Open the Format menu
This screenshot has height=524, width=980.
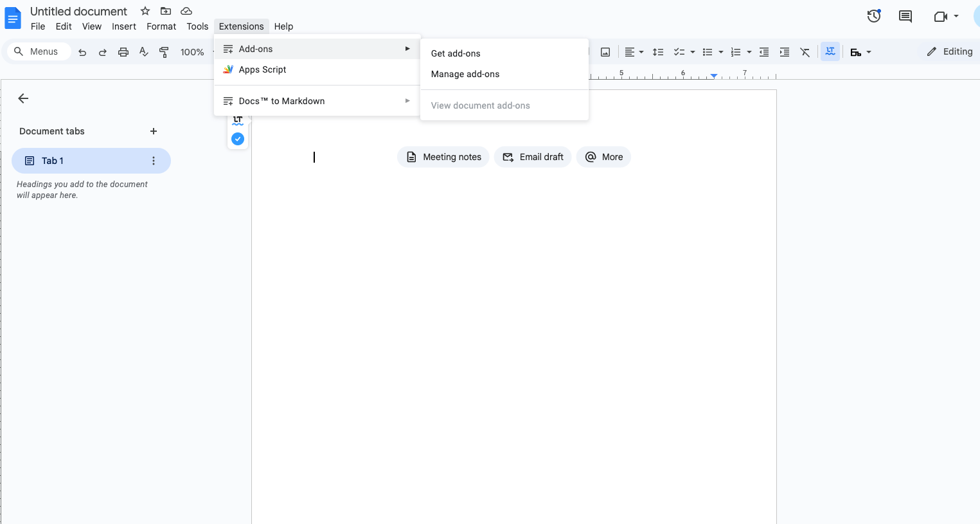(x=161, y=26)
